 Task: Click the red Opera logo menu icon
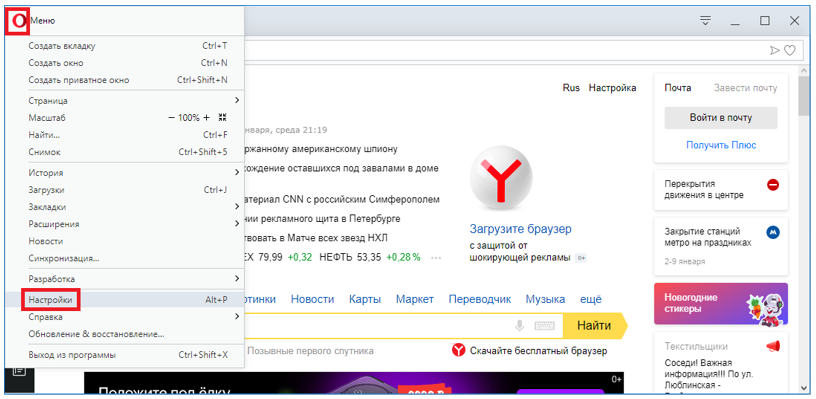click(18, 21)
